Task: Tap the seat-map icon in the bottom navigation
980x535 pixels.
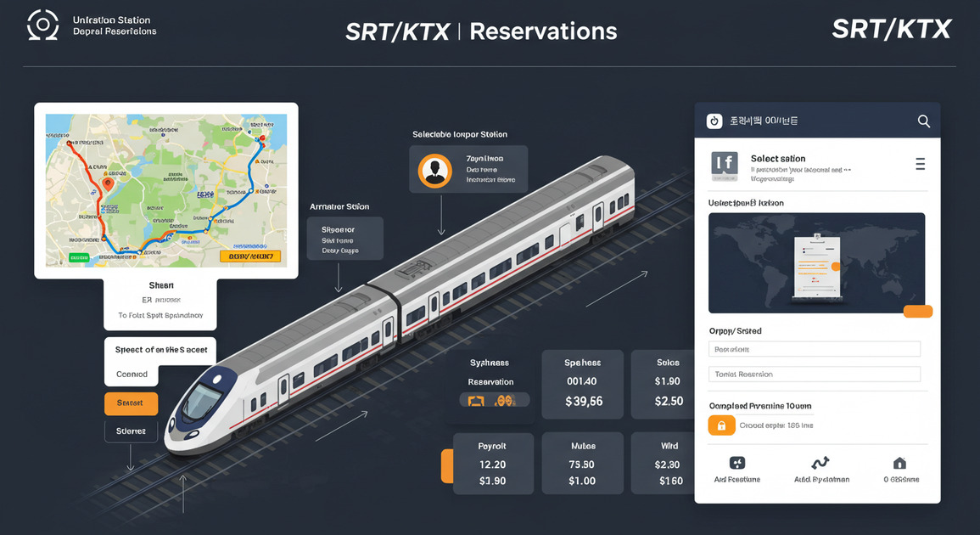Action: pos(736,463)
